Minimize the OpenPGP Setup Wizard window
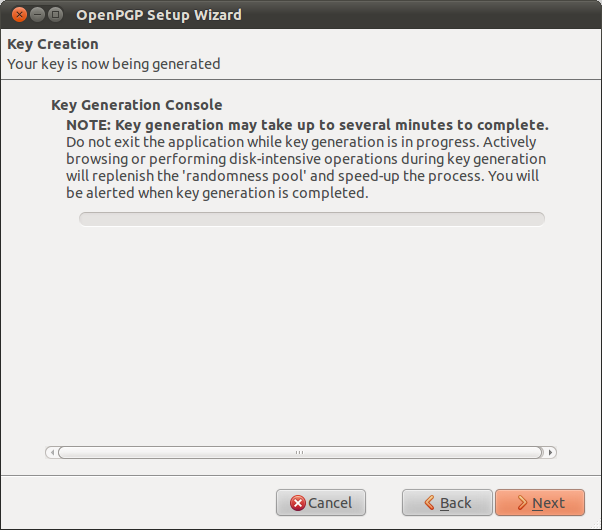This screenshot has height=530, width=602. 37,15
